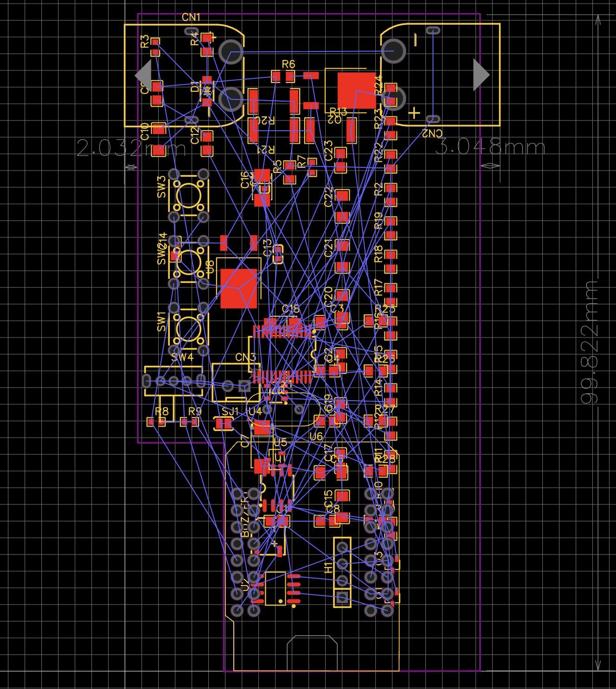Select the CN2 connector label

(432, 134)
